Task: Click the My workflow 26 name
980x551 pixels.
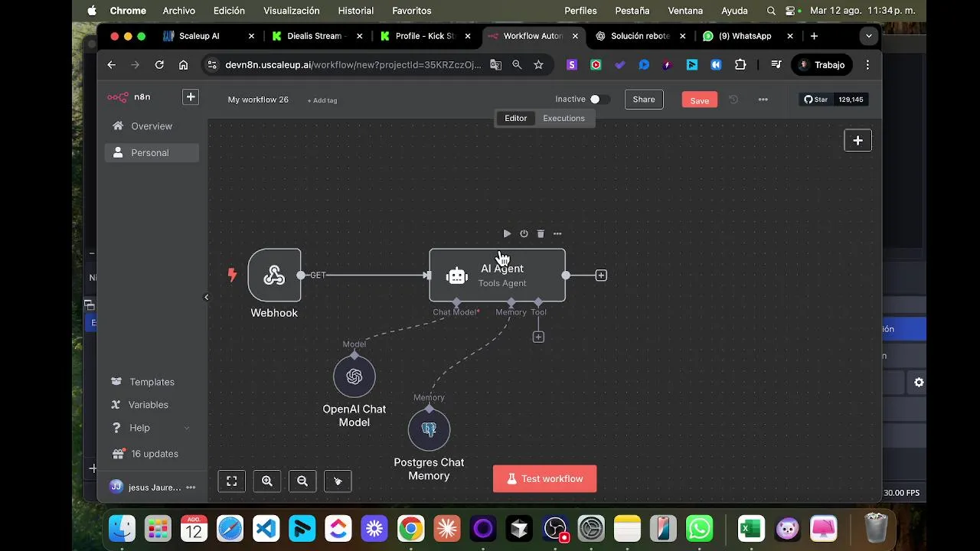Action: point(258,99)
